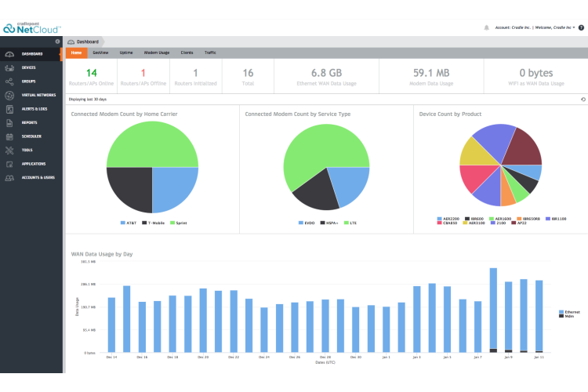Switch to the GeoView tab
The height and width of the screenshot is (392, 588).
coord(100,53)
